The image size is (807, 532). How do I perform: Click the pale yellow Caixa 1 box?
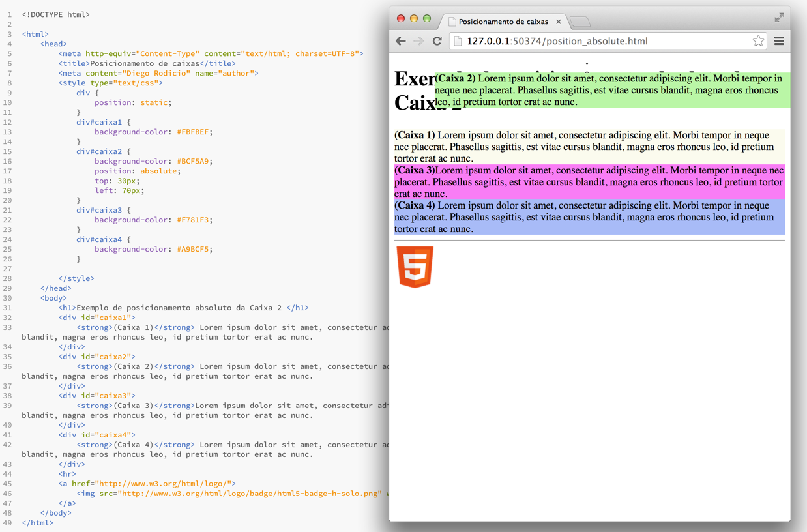(589, 147)
